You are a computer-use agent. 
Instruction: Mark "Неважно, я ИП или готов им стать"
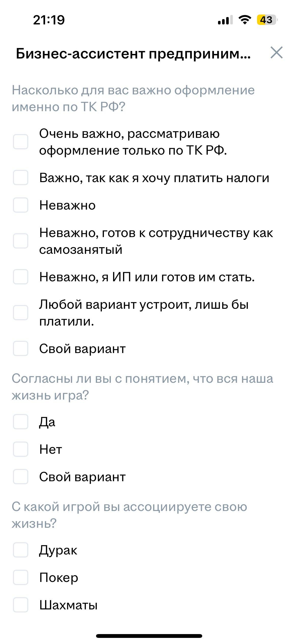(21, 277)
